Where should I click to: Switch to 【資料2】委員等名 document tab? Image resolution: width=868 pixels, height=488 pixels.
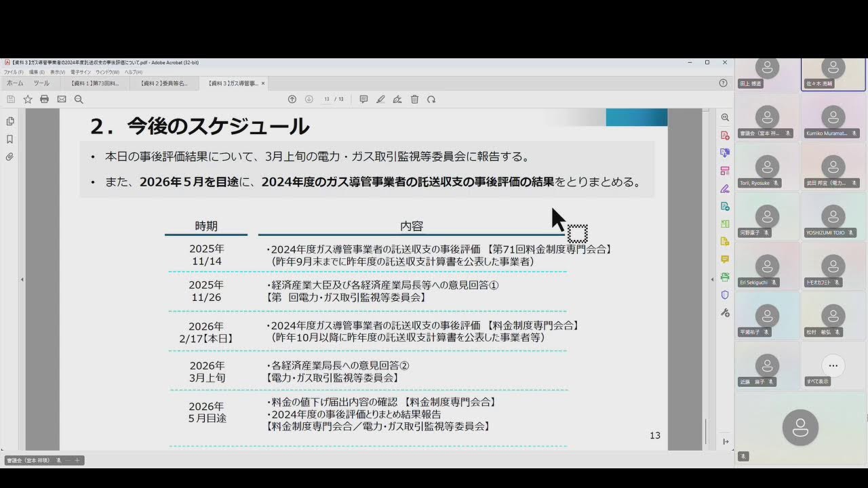pyautogui.click(x=164, y=83)
